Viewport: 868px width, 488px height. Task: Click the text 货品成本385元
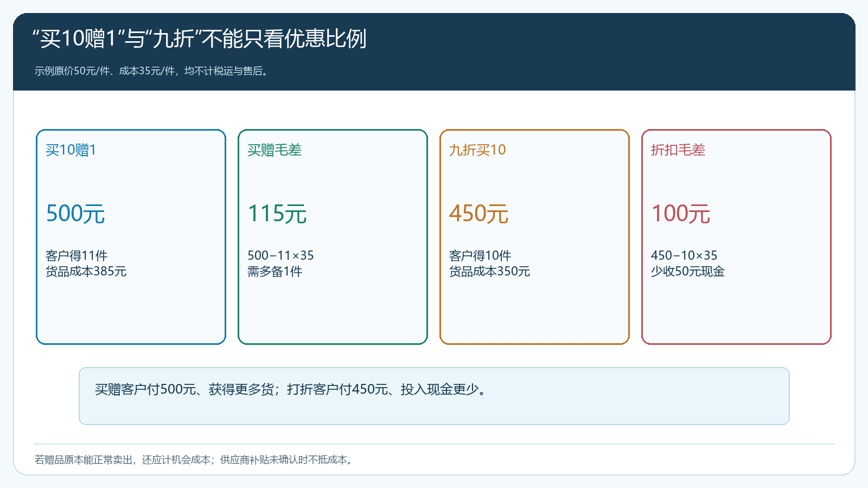(x=86, y=271)
